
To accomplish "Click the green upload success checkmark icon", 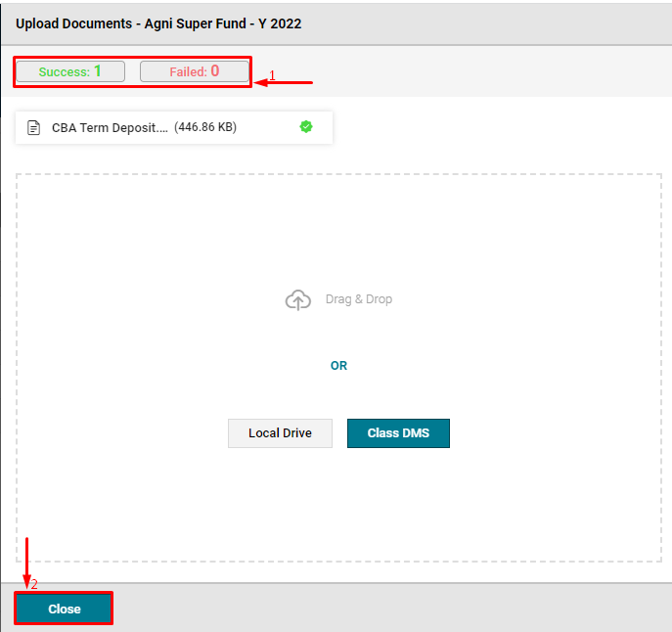I will (x=306, y=127).
